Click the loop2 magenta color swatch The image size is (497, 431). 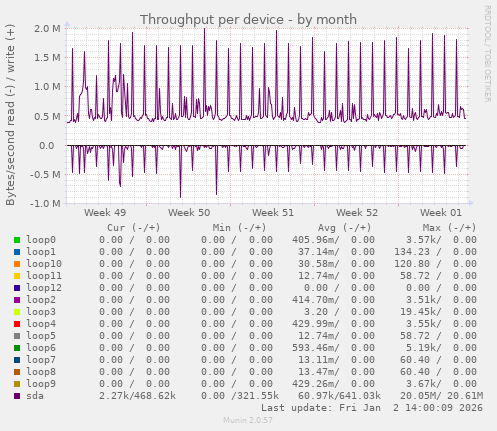coord(17,300)
